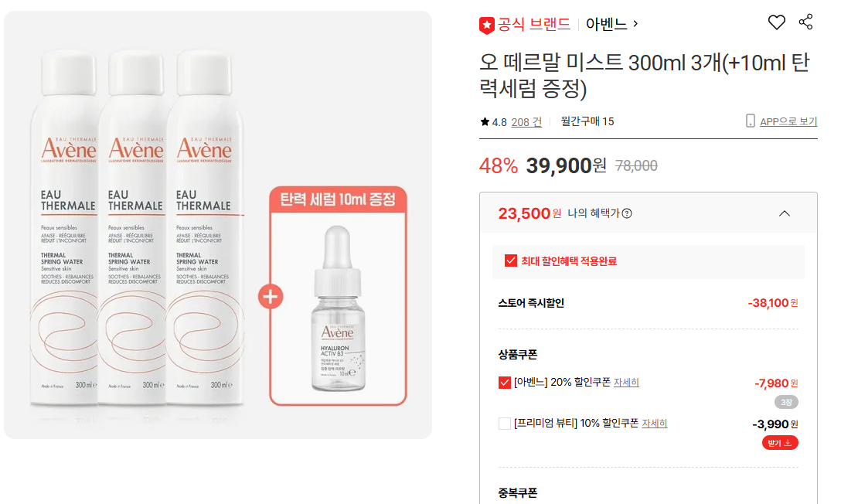Click the APP으로 보기 link
The width and height of the screenshot is (841, 504).
[788, 121]
